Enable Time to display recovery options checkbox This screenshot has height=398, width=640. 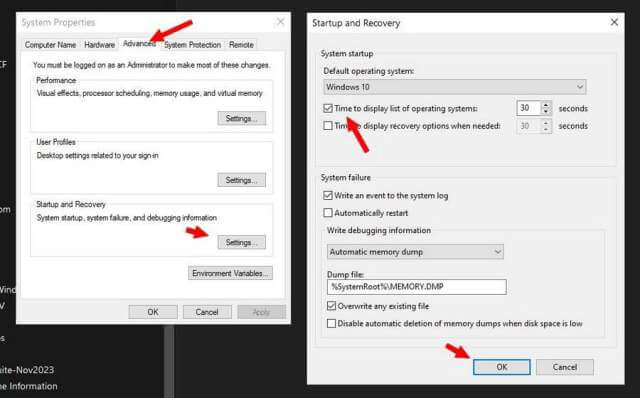coord(328,126)
